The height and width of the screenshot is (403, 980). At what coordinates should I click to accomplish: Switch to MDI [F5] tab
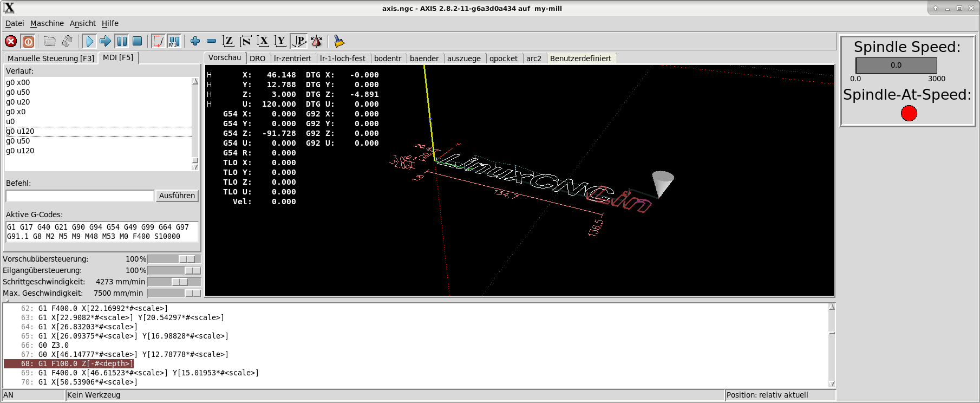pos(118,57)
